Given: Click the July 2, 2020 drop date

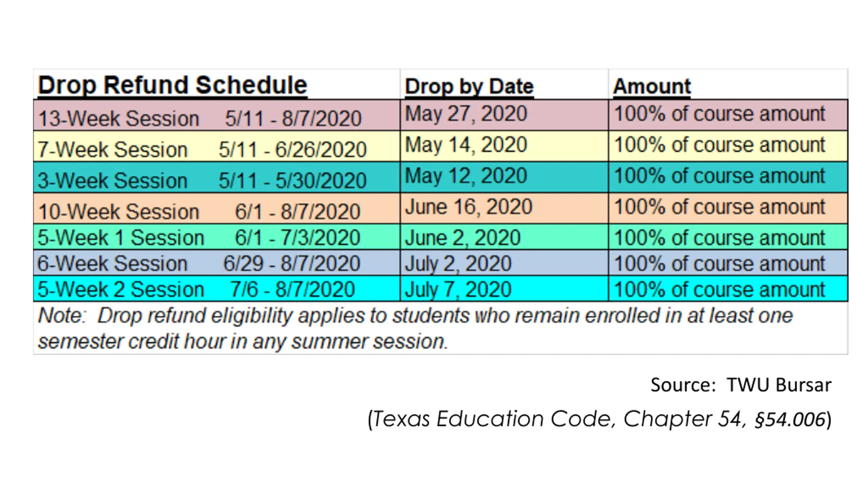Looking at the screenshot, I should (x=458, y=264).
